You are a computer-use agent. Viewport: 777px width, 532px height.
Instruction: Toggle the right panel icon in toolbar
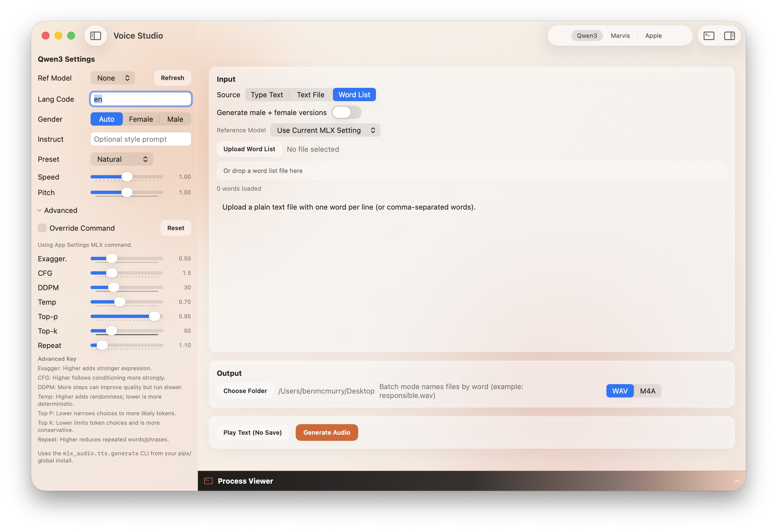pyautogui.click(x=729, y=36)
